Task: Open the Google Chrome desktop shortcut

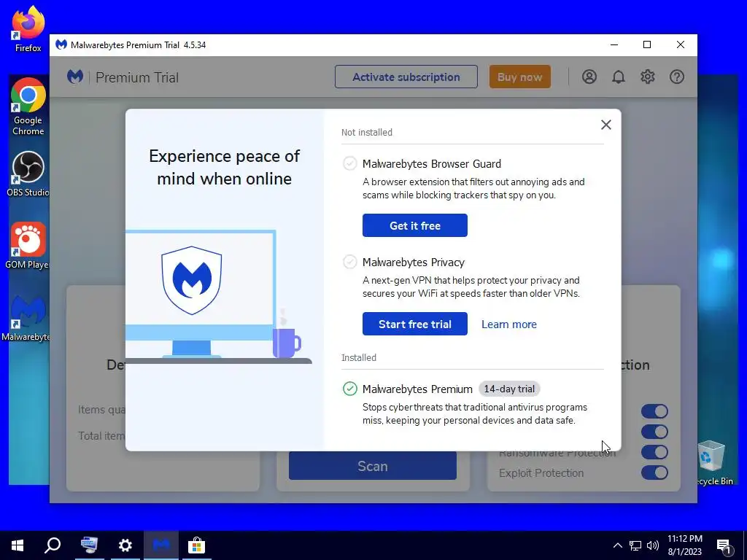Action: coord(28,106)
